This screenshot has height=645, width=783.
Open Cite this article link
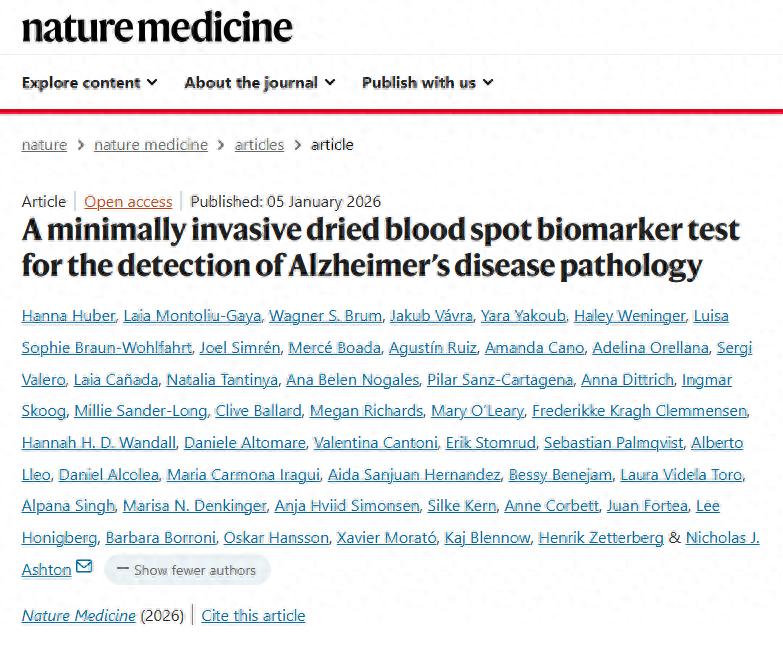click(253, 616)
